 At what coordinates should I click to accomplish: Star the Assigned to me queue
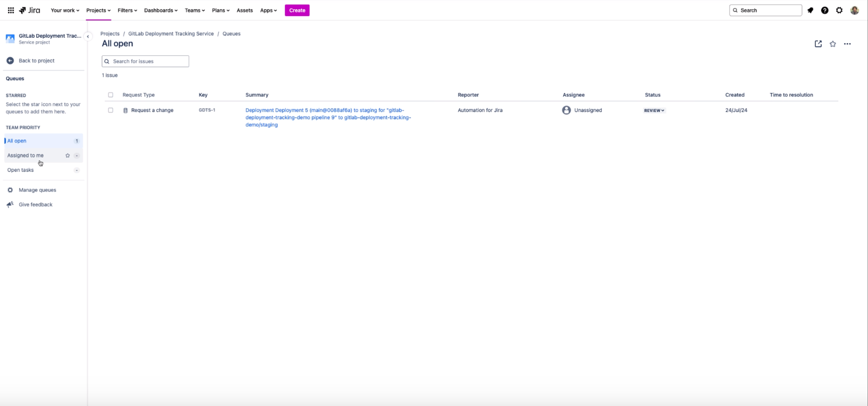68,155
